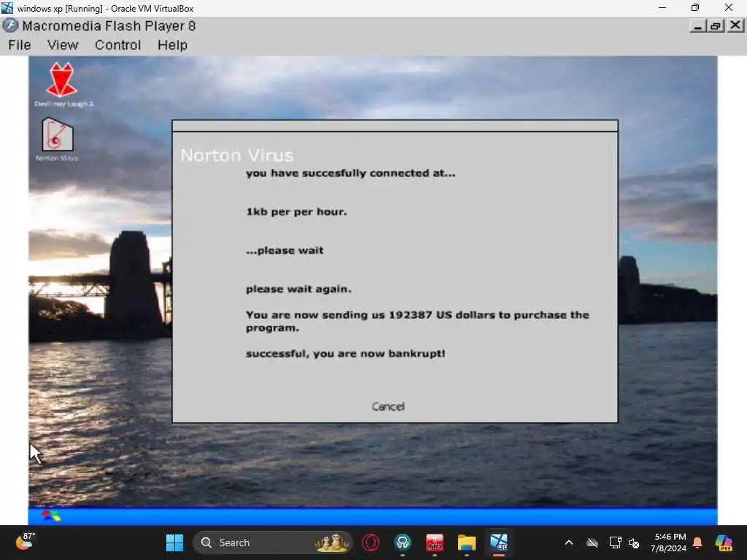Open the red app icon in the taskbar
Screen dimensions: 747x560
click(x=435, y=542)
